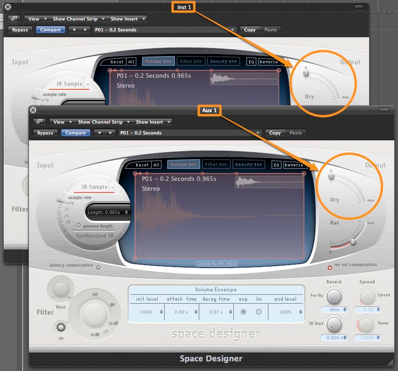Turn the Filter Reso knob
Image resolution: width=398 pixels, height=371 pixels.
tap(61, 289)
